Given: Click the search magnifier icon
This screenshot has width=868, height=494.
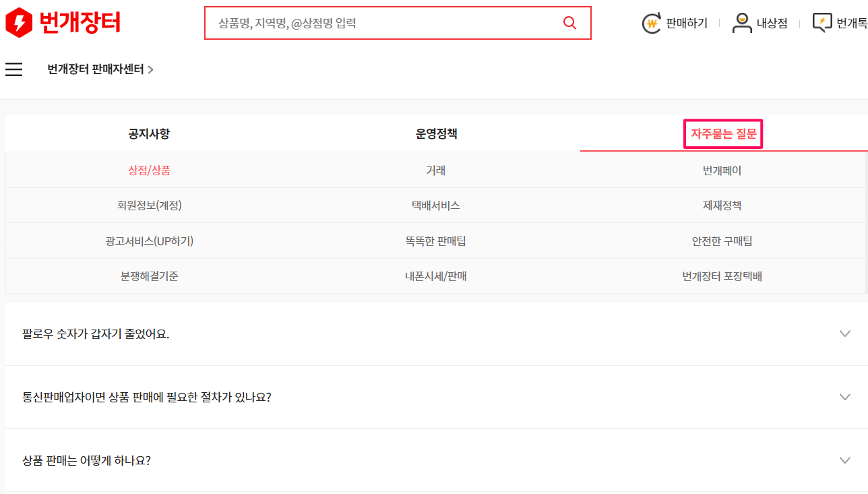Looking at the screenshot, I should pyautogui.click(x=569, y=22).
